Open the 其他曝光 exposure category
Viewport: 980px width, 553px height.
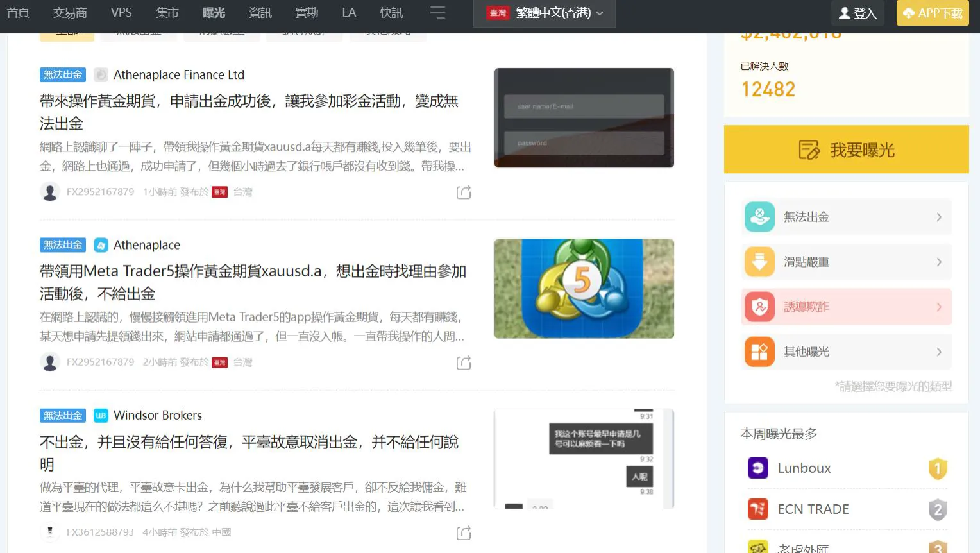pos(847,352)
